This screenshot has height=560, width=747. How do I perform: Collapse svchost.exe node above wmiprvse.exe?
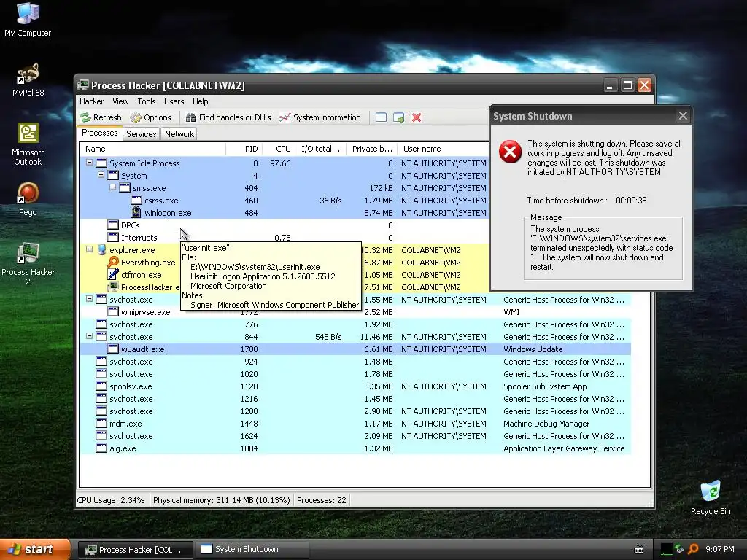89,298
